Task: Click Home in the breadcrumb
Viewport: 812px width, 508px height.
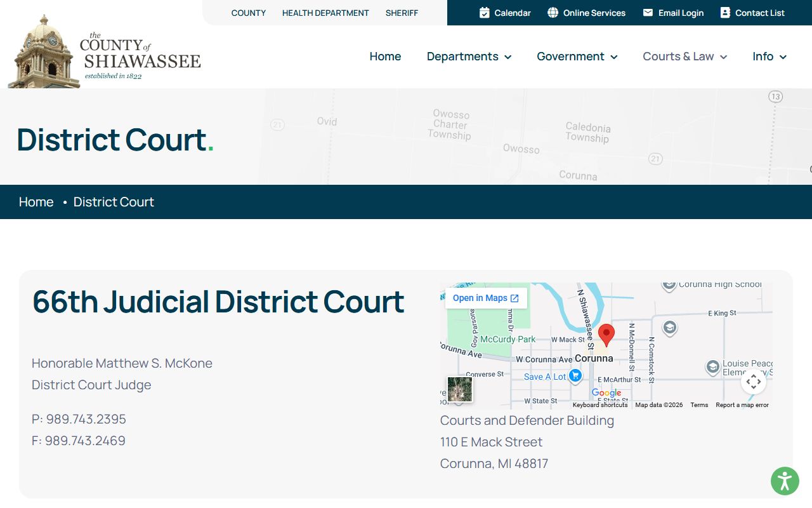Action: pyautogui.click(x=36, y=202)
